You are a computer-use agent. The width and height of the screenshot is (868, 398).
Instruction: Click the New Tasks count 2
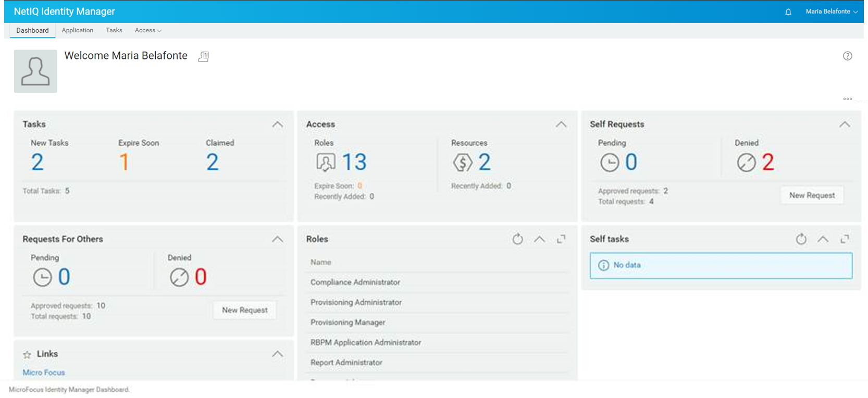[38, 163]
